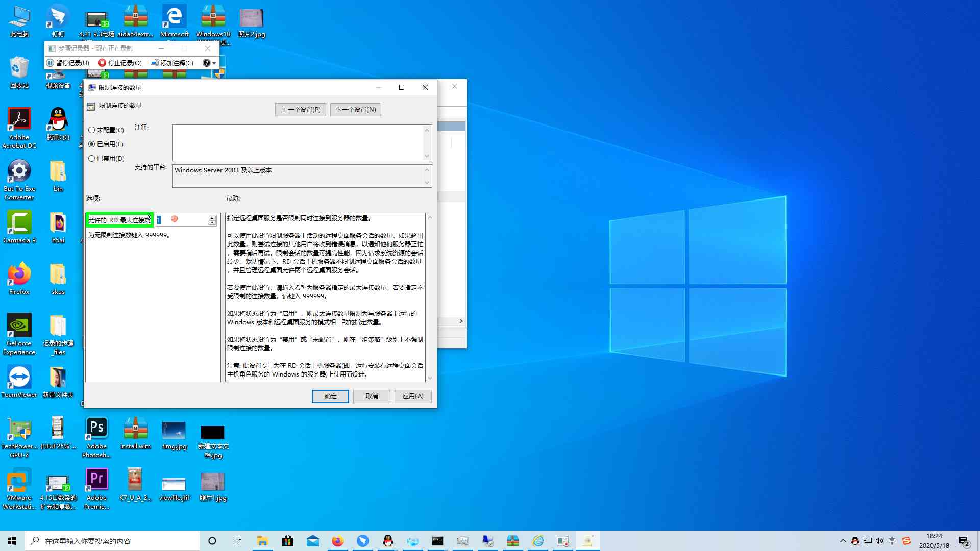Launch VMware Workstation desktop shortcut
This screenshot has width=980, height=551.
(19, 489)
